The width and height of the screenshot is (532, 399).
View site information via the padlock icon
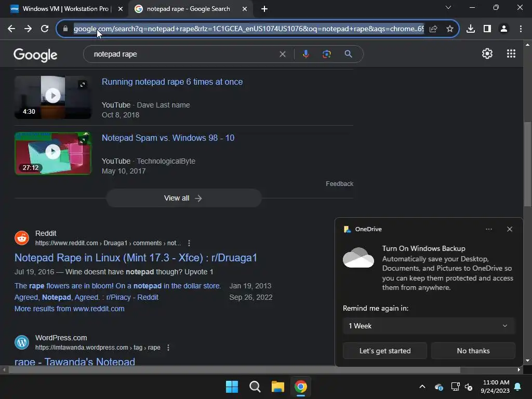[x=65, y=29]
